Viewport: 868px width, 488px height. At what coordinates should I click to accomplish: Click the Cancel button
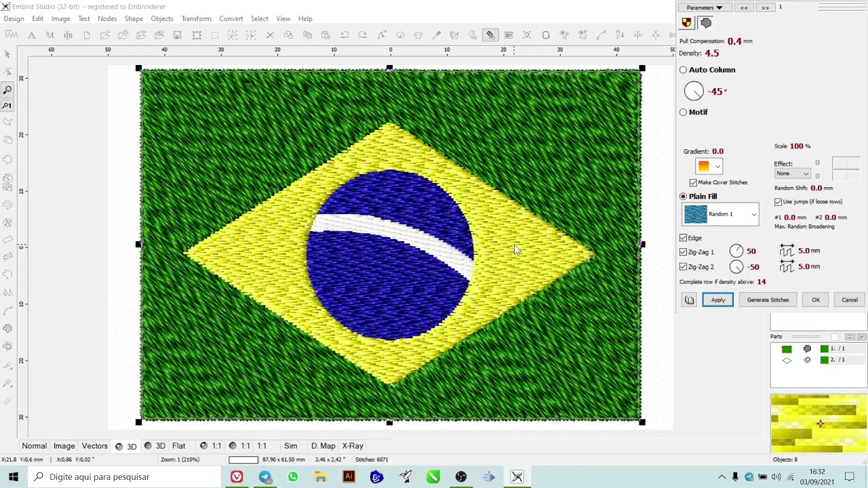[850, 300]
